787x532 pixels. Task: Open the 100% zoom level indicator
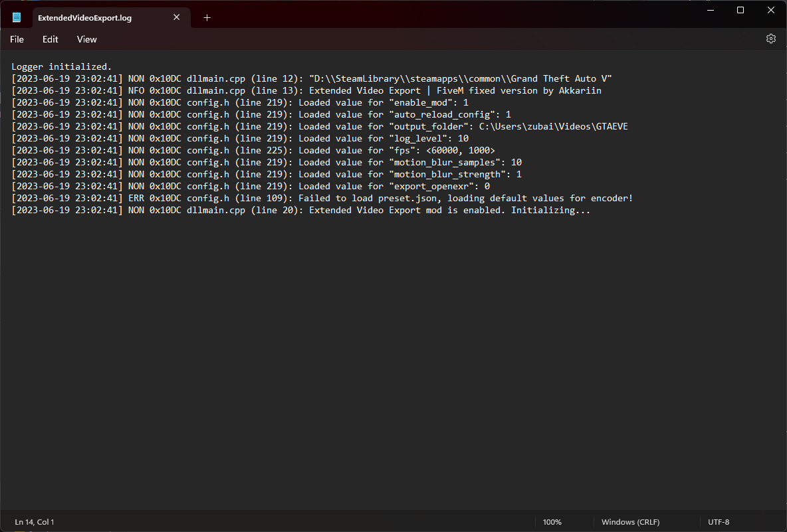(552, 522)
